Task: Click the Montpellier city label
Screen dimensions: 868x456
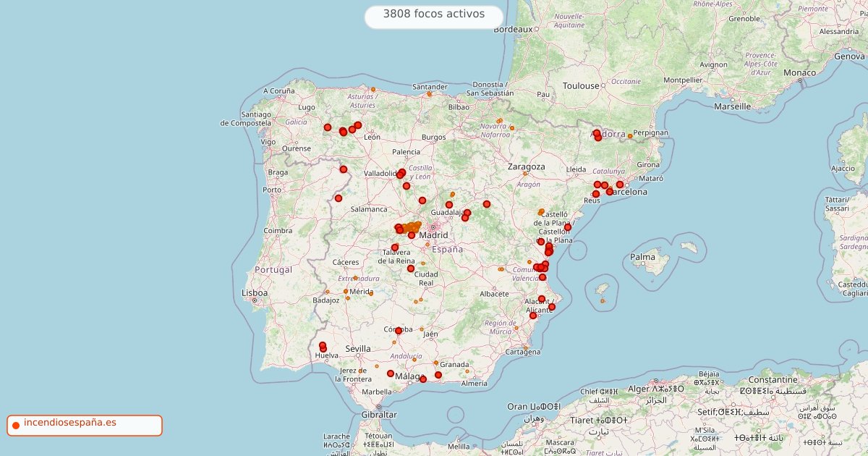Action: click(x=683, y=80)
